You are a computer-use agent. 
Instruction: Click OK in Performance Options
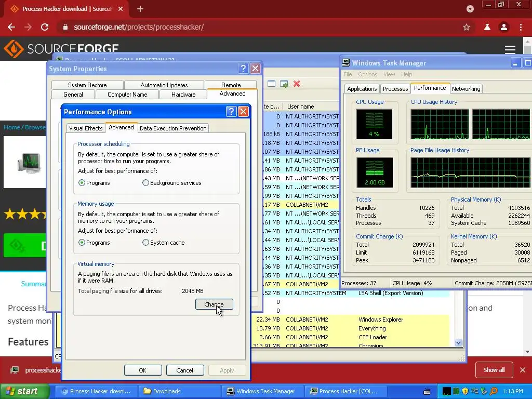pyautogui.click(x=143, y=370)
